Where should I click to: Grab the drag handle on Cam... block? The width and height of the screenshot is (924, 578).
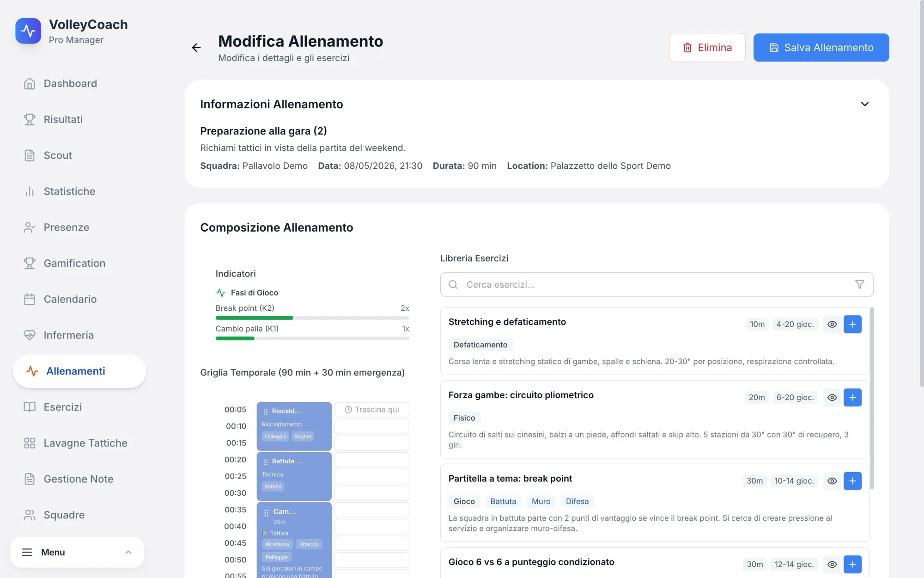(x=266, y=512)
